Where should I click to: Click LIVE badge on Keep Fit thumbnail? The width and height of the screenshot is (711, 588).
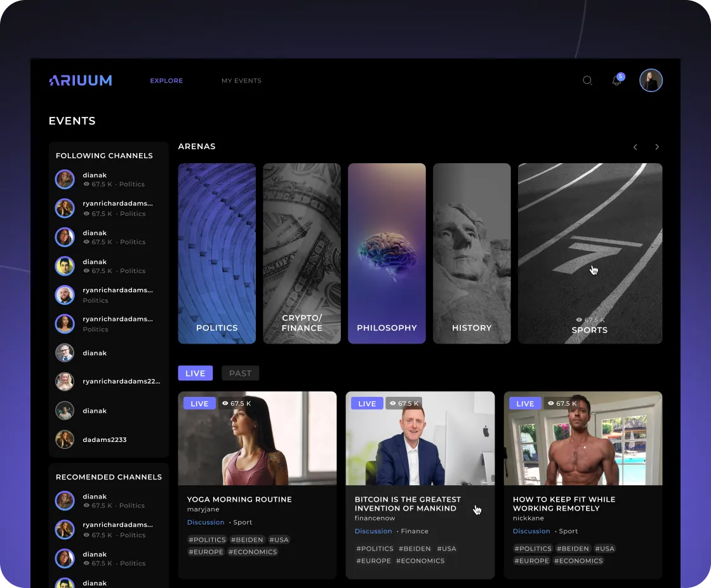point(525,403)
